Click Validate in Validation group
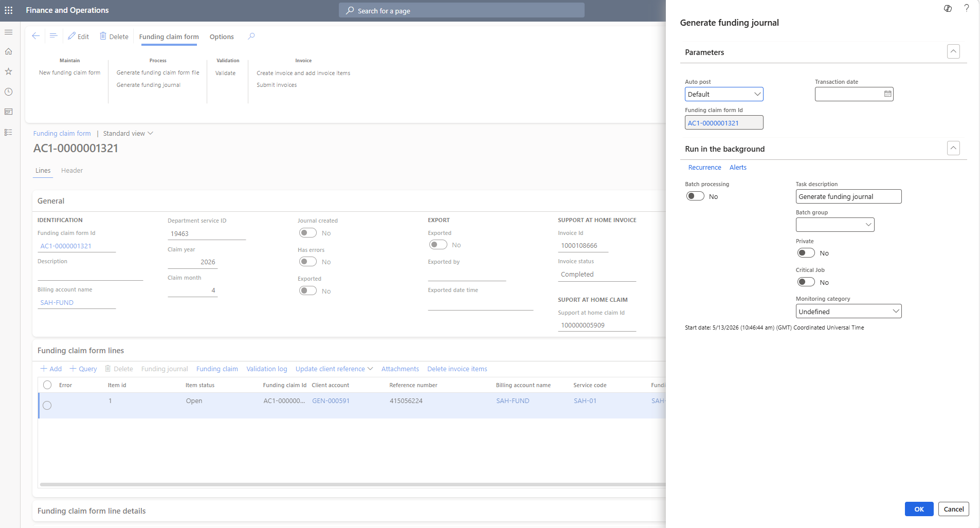This screenshot has width=980, height=528. click(x=225, y=73)
